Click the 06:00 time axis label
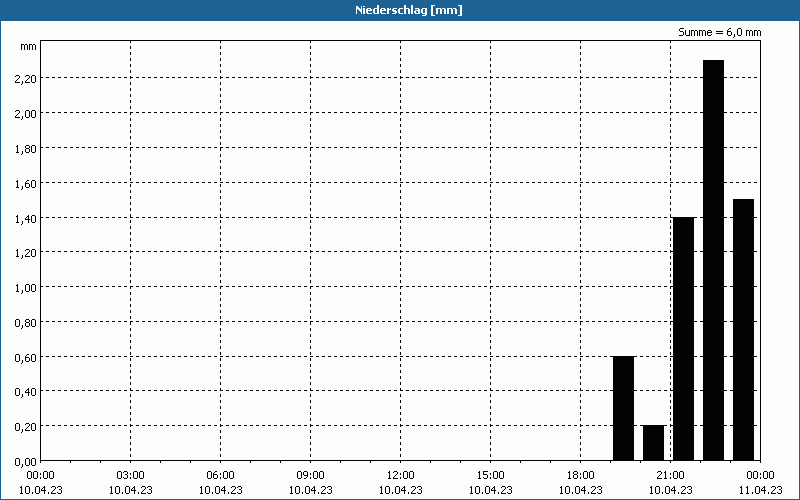 coord(220,476)
